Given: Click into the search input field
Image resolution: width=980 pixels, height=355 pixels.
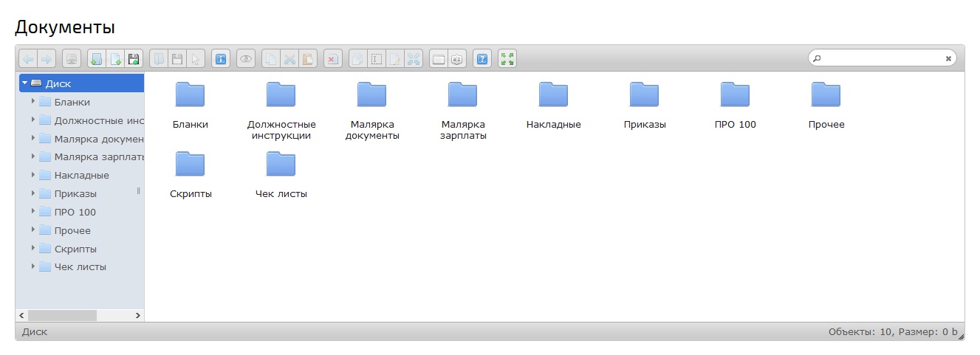Looking at the screenshot, I should (883, 58).
